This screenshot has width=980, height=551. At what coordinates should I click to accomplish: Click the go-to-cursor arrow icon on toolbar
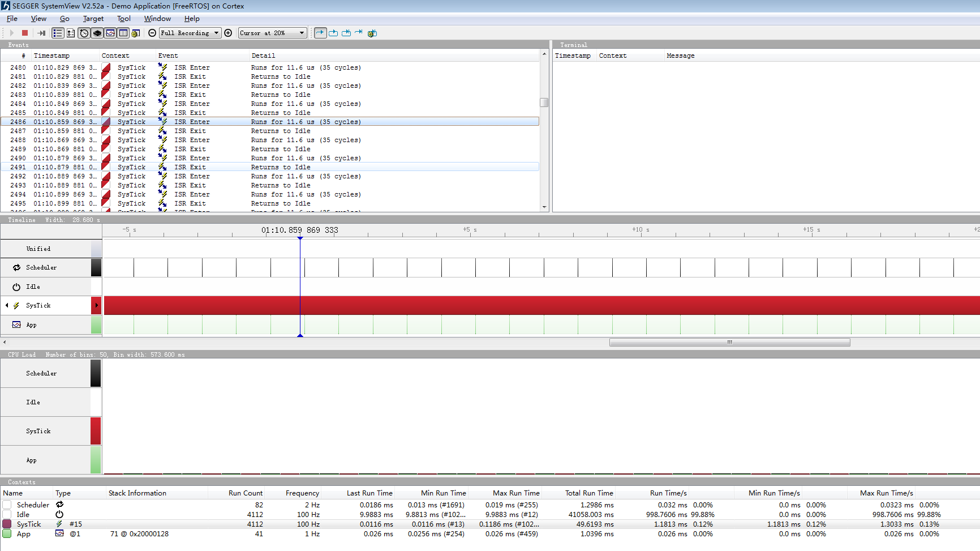[x=320, y=32]
